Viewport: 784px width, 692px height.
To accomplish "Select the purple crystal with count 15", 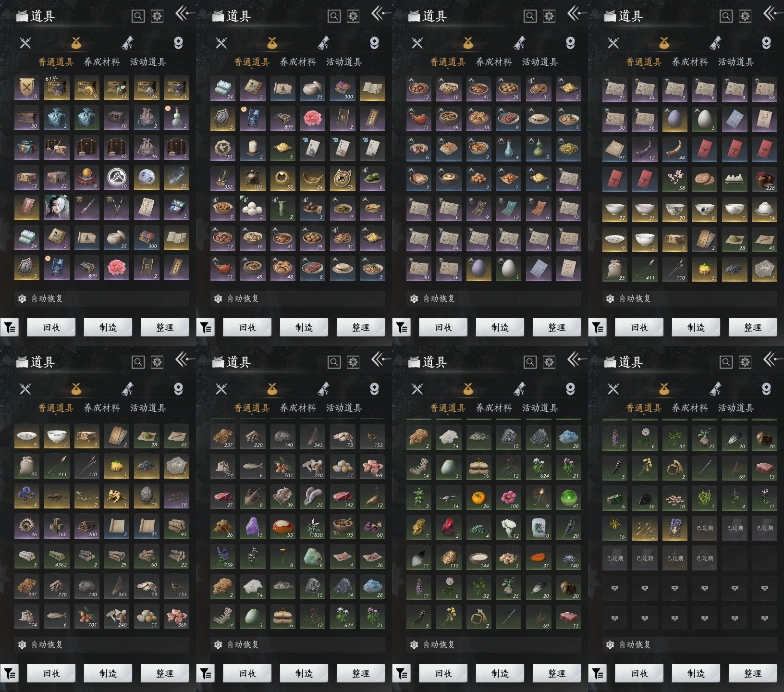I will [x=253, y=526].
